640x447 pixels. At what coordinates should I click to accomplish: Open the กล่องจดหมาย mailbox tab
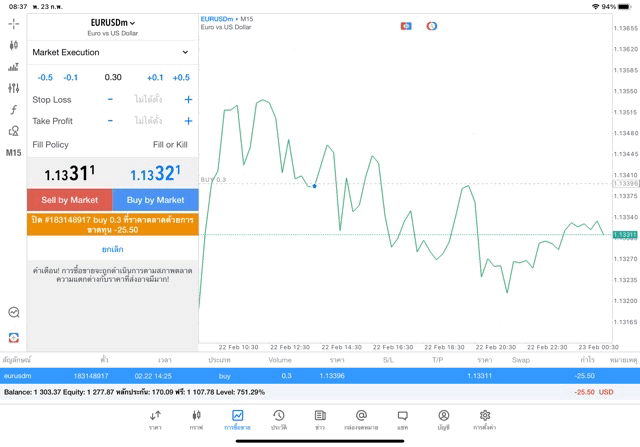click(361, 419)
